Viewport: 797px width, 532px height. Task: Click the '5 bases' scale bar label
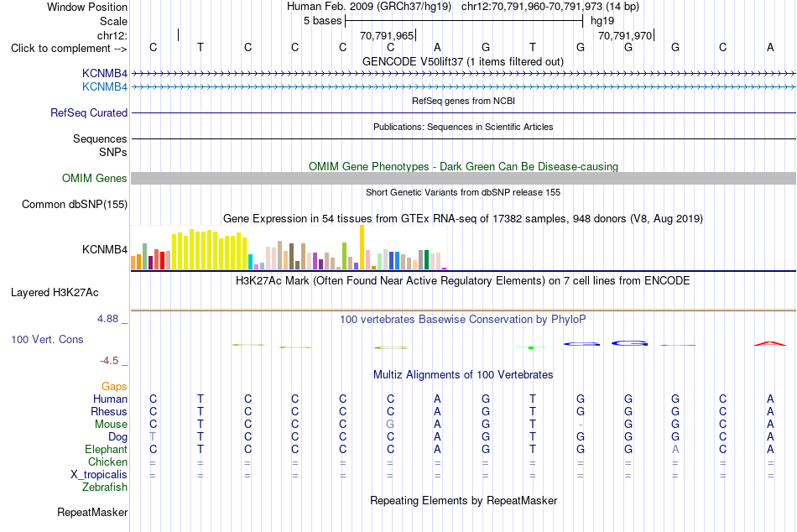click(x=323, y=21)
